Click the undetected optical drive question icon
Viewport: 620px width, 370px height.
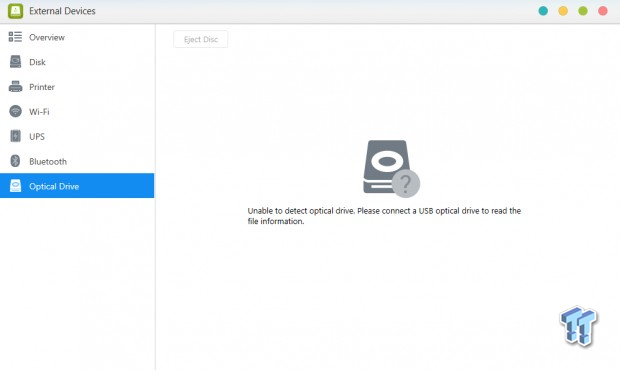point(391,169)
